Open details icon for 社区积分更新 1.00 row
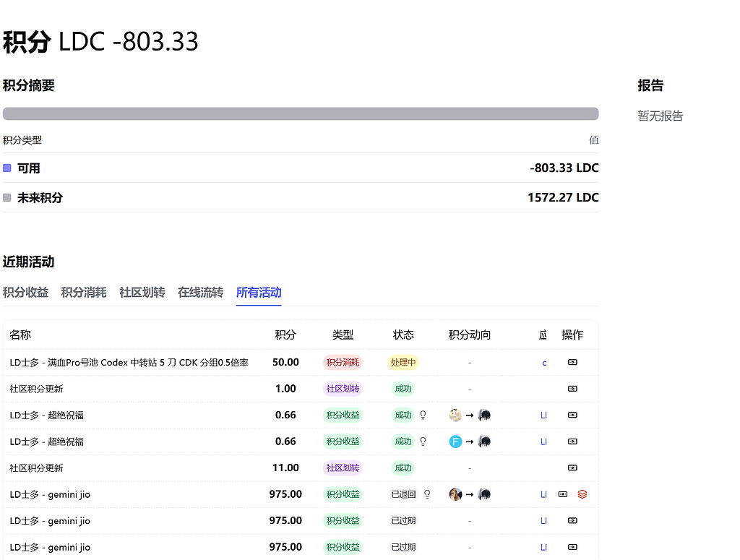Screen dimensions: 740x560 572,389
